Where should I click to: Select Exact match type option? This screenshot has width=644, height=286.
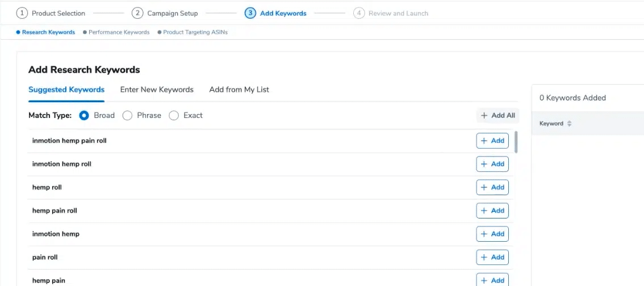pos(174,115)
